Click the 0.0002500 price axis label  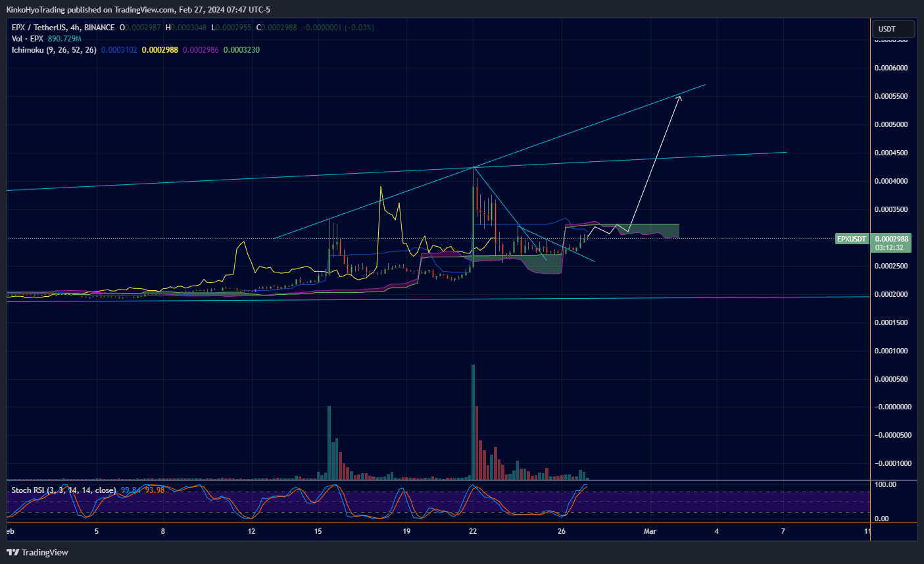[x=891, y=266]
